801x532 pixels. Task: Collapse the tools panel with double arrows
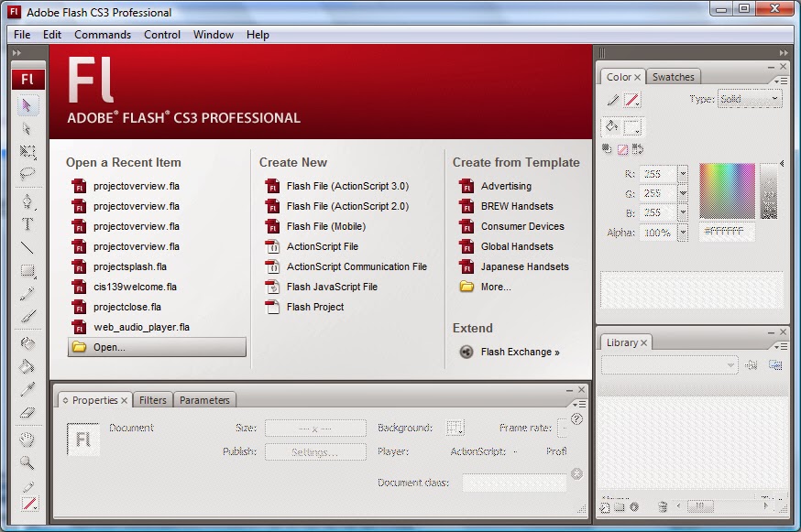point(16,52)
